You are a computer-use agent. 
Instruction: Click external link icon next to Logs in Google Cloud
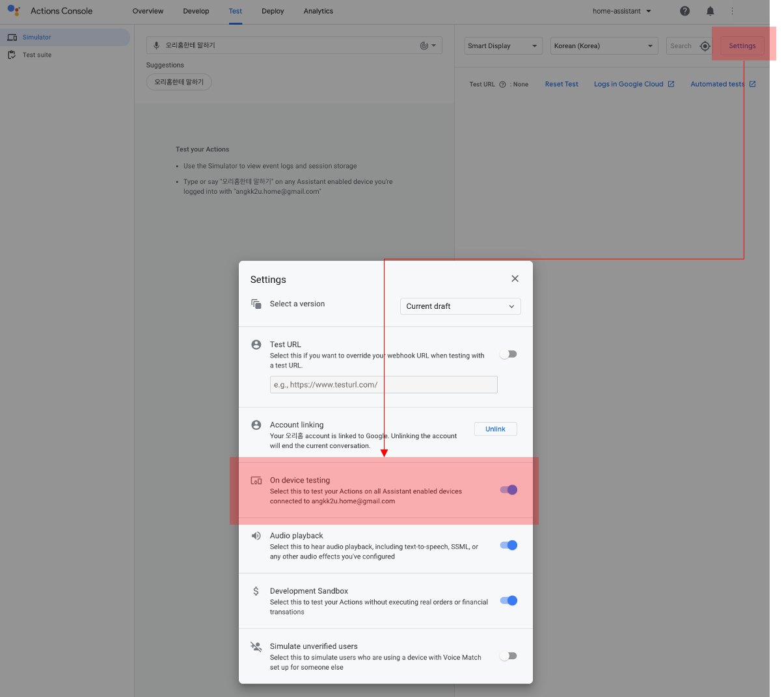pyautogui.click(x=671, y=84)
